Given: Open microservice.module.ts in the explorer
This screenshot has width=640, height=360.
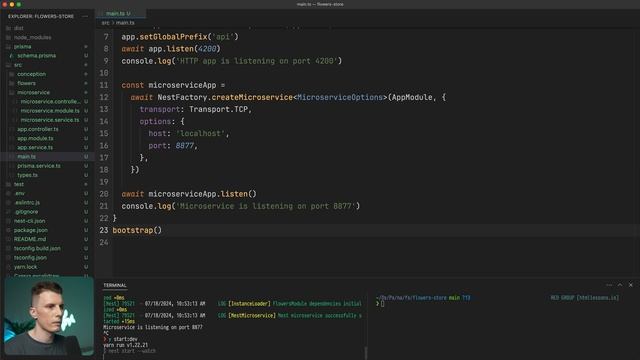Looking at the screenshot, I should pyautogui.click(x=50, y=111).
